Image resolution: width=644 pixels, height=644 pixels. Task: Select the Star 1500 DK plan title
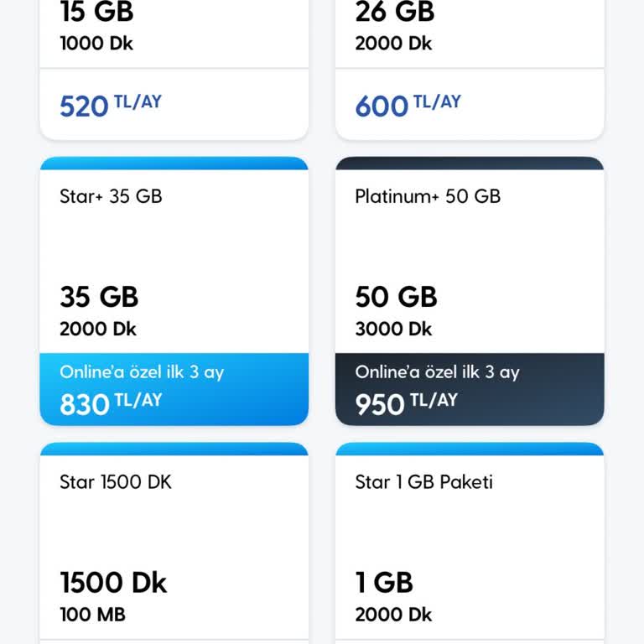pyautogui.click(x=116, y=482)
